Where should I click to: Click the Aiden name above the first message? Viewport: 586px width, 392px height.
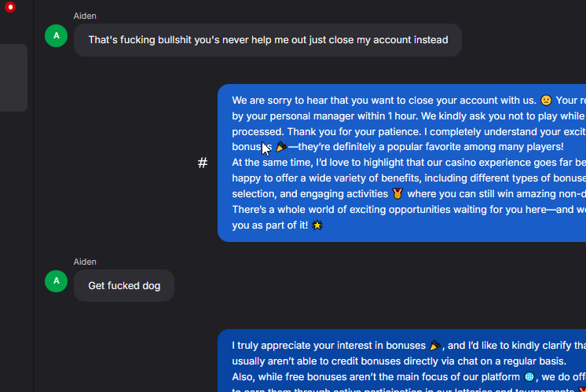tap(85, 16)
